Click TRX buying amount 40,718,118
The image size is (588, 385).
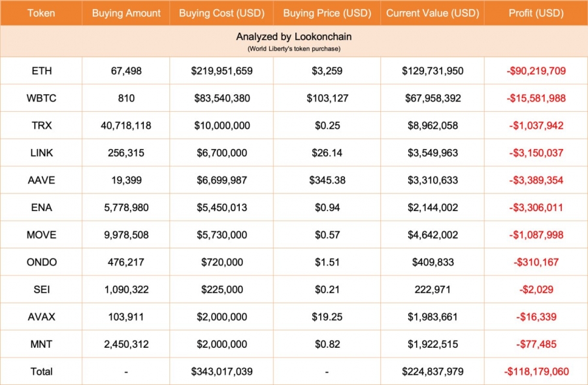[126, 126]
